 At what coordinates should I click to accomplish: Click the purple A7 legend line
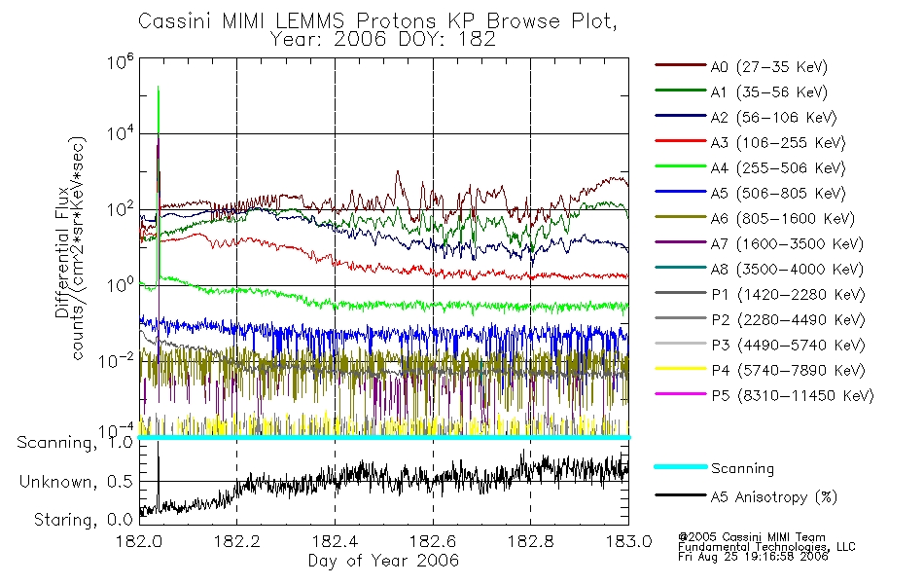click(x=680, y=241)
